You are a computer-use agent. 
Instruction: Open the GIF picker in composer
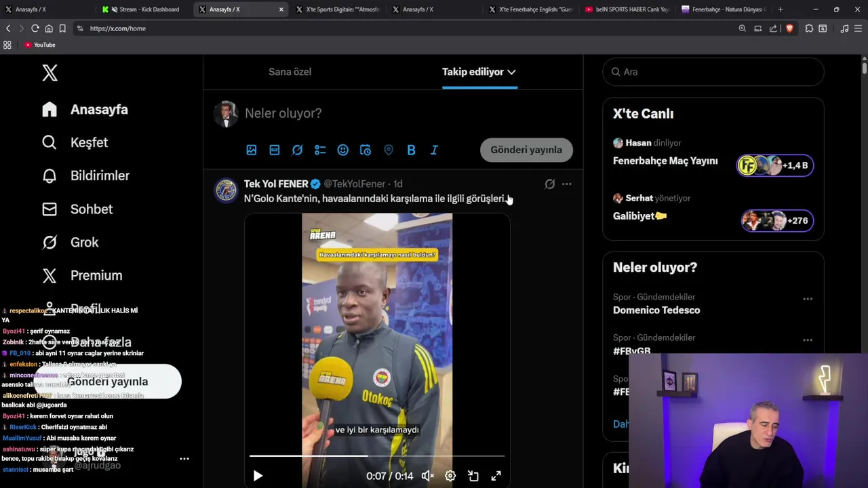(275, 150)
